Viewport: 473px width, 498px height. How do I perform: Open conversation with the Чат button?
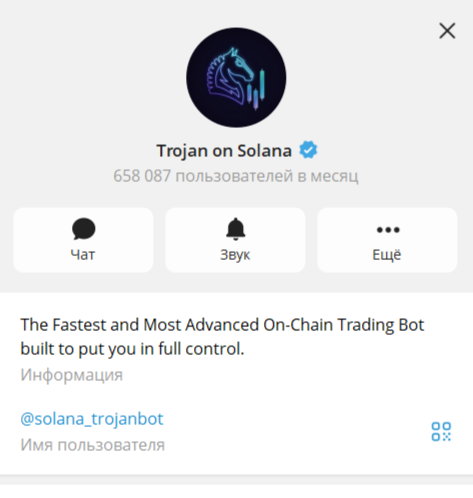pyautogui.click(x=83, y=240)
